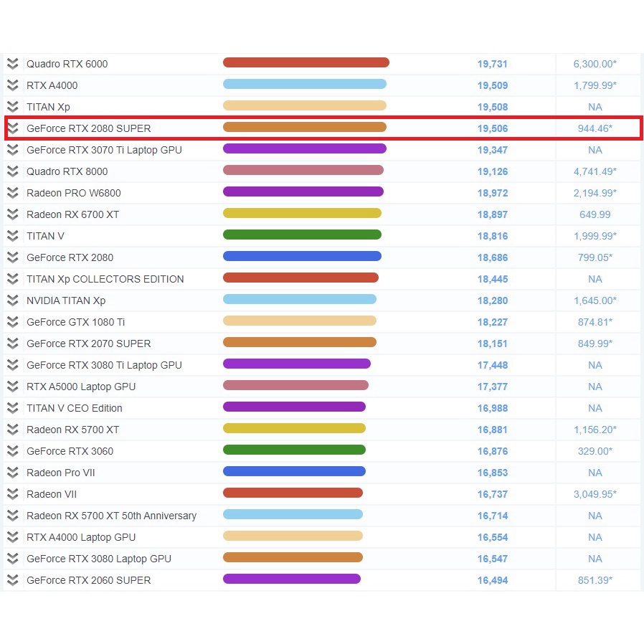This screenshot has height=644, width=644.
Task: Click the score 16,737
Action: click(x=493, y=494)
